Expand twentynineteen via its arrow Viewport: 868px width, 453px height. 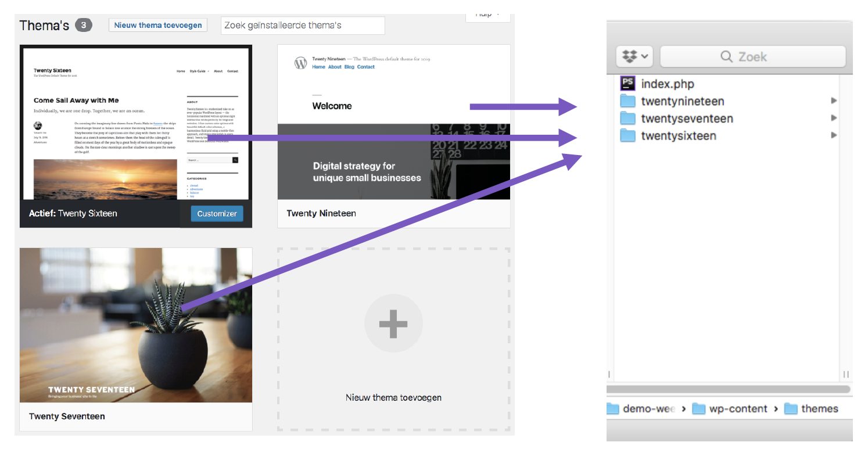[834, 100]
